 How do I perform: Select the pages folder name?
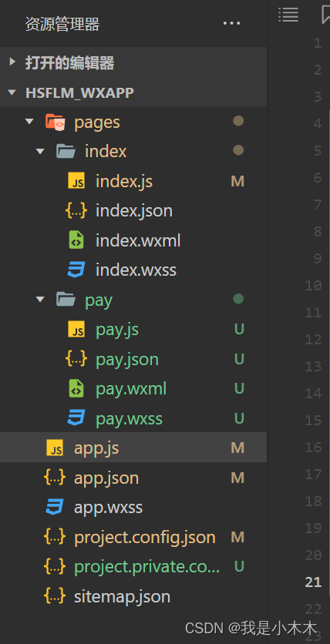tap(97, 122)
